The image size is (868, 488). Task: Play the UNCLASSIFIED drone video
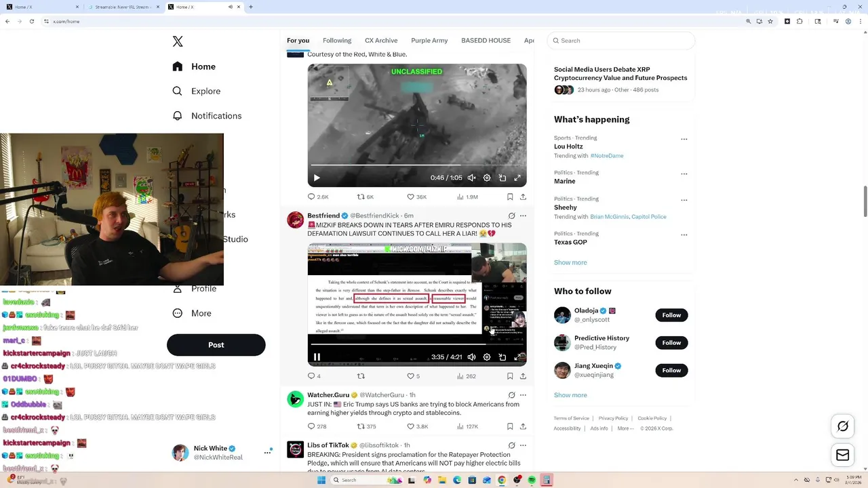coord(317,178)
